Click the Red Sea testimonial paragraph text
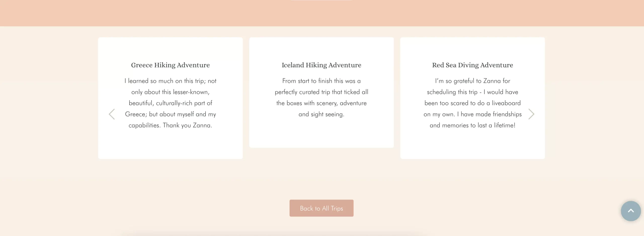The height and width of the screenshot is (236, 644). click(472, 103)
